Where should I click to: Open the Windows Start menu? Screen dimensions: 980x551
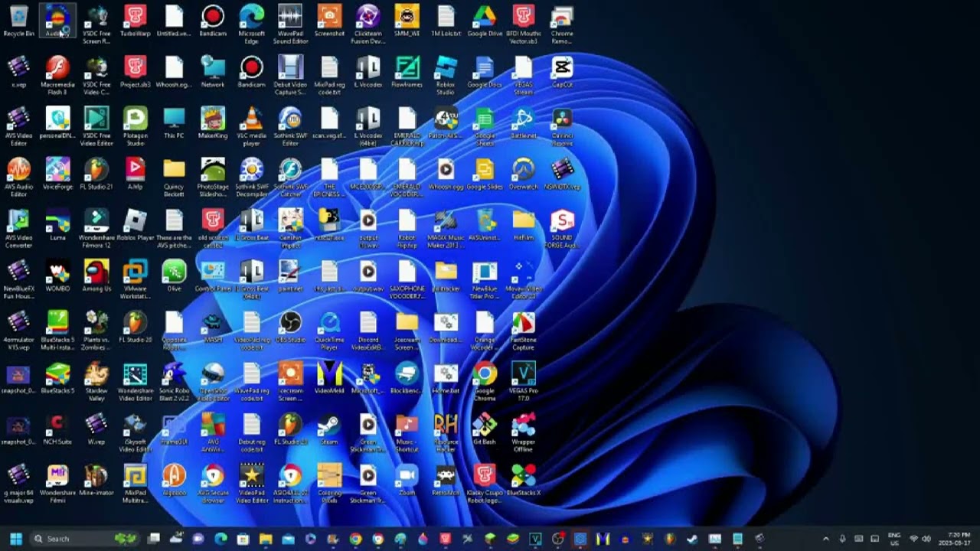coord(16,539)
